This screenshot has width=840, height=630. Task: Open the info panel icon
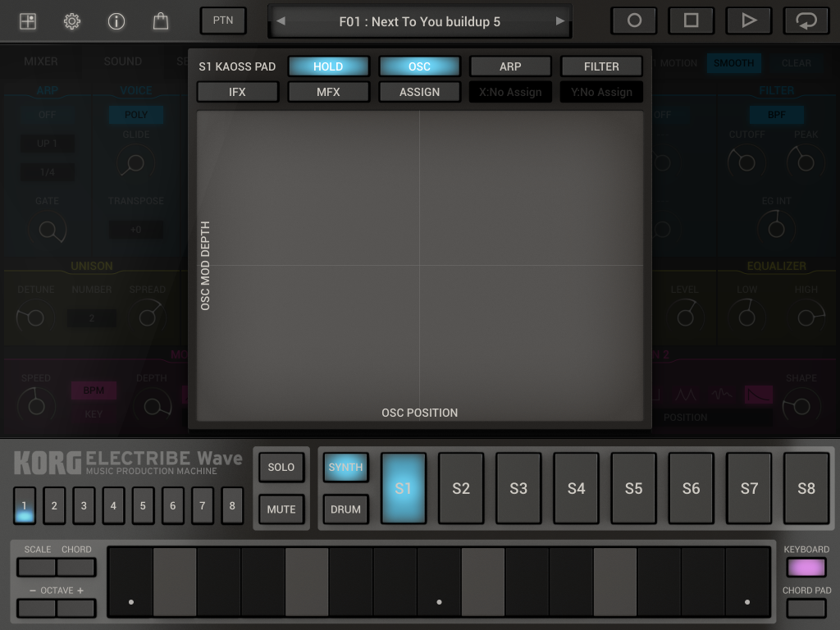pyautogui.click(x=116, y=21)
